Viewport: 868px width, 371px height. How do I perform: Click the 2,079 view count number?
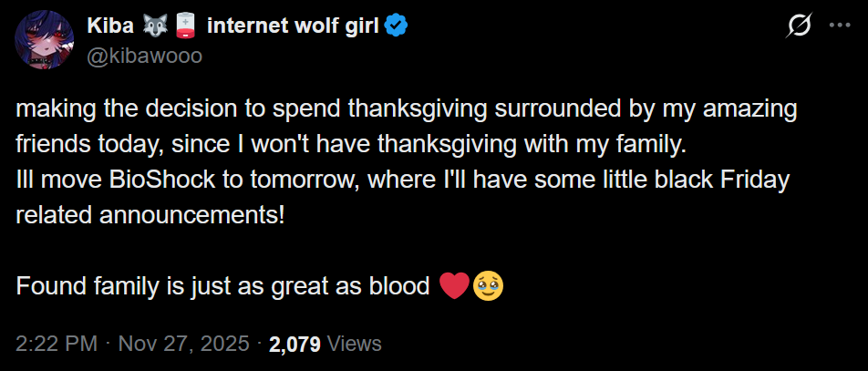[294, 344]
